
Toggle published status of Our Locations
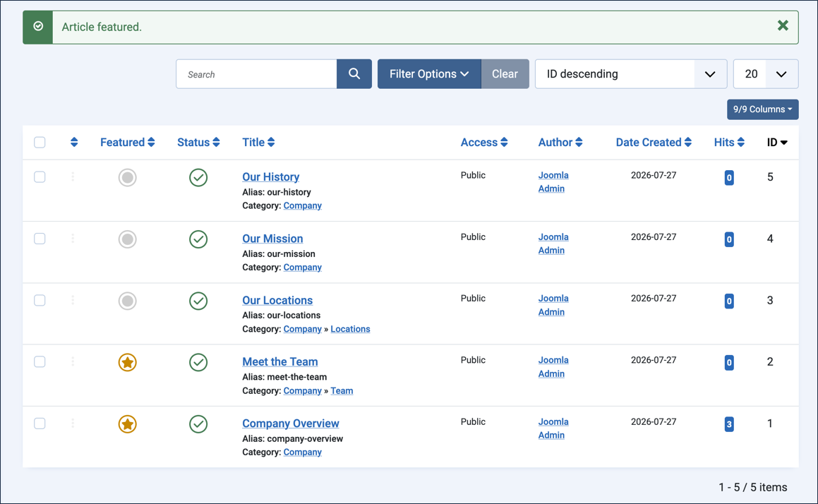click(x=198, y=301)
